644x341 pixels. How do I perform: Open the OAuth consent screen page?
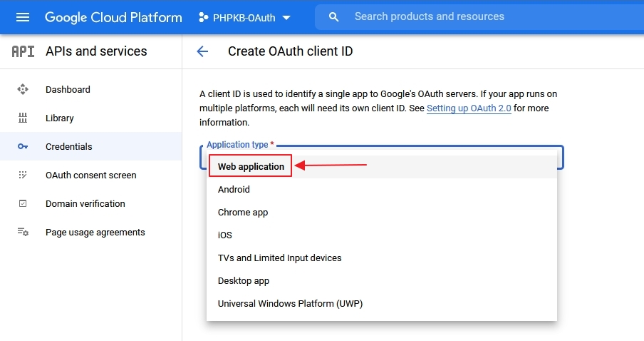point(90,175)
